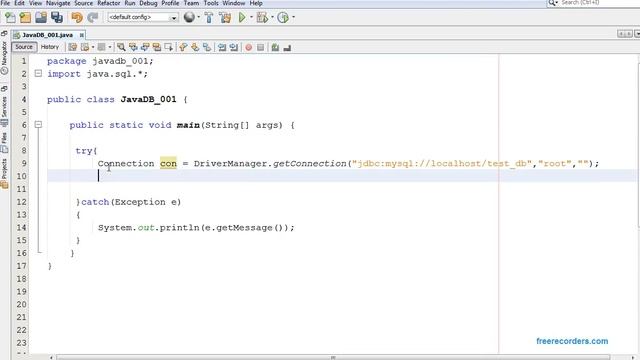The height and width of the screenshot is (360, 640).
Task: Go to Next Bookmark icon
Action: pyautogui.click(x=195, y=47)
